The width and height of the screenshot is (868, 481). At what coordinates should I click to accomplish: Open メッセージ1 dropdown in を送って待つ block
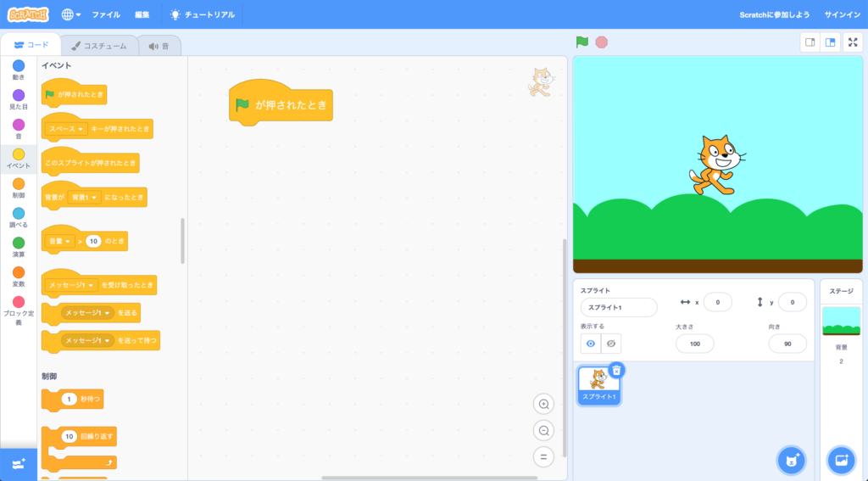point(87,340)
